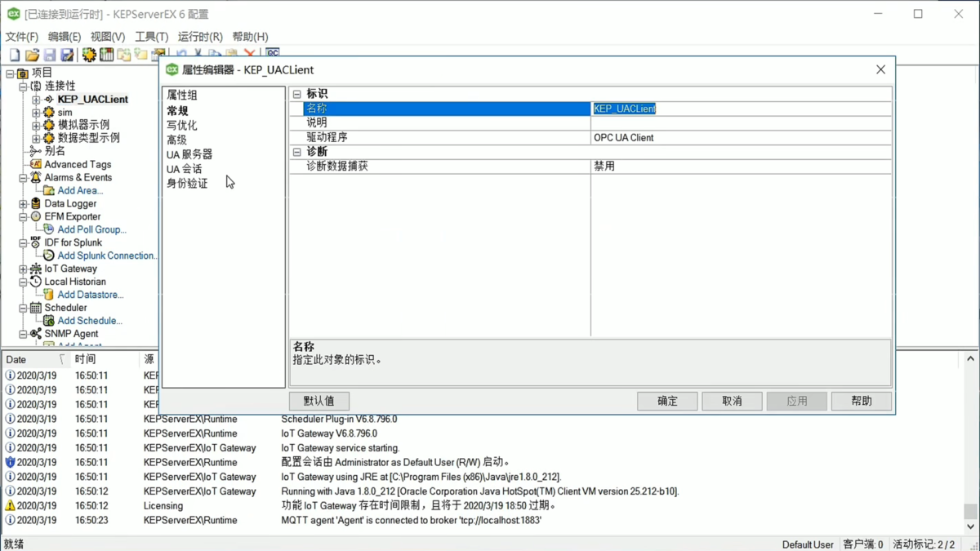
Task: Click the 连接性 connectivity icon
Action: (36, 86)
